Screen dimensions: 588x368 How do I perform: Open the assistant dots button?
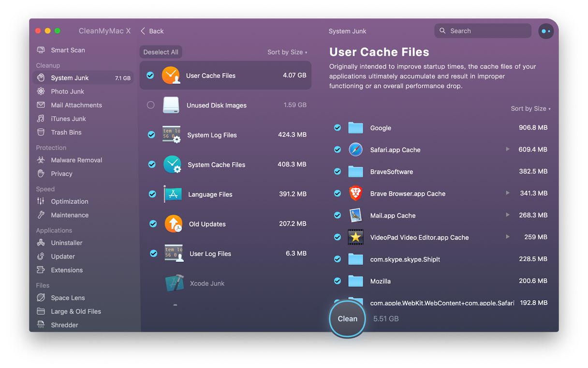tap(546, 31)
